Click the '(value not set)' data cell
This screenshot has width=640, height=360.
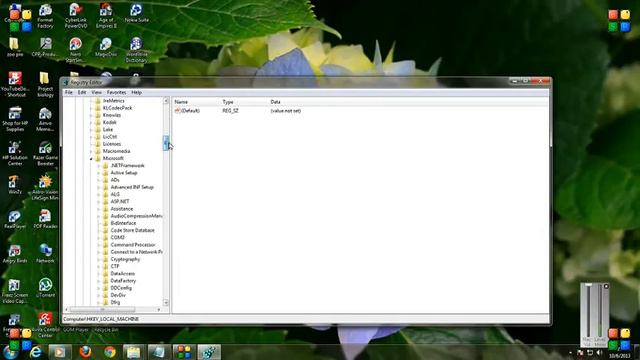click(285, 111)
